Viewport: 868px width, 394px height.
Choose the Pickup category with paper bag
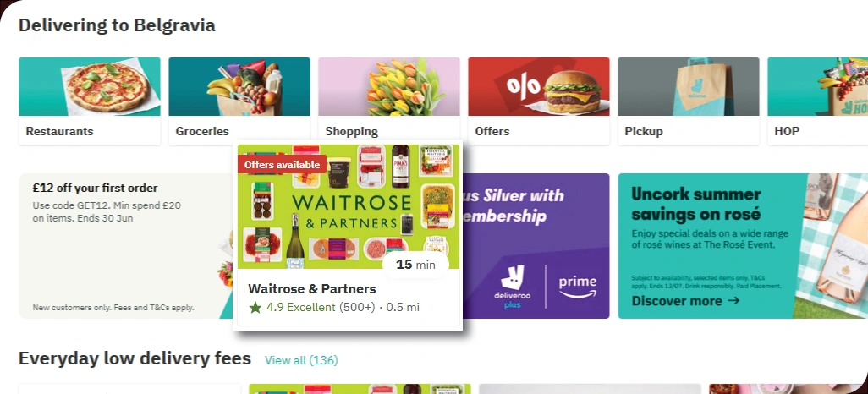pos(689,101)
